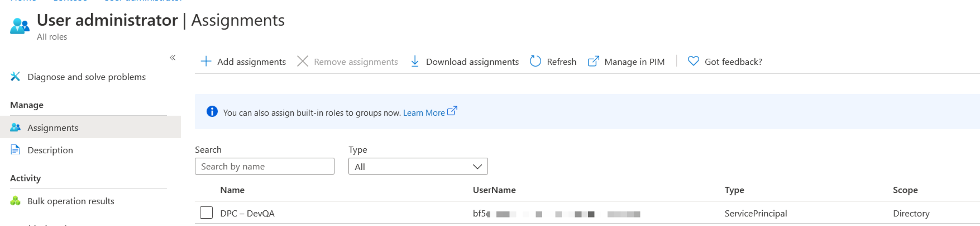Select the DPC – DevQA row checkbox
This screenshot has height=226, width=980.
click(x=207, y=213)
